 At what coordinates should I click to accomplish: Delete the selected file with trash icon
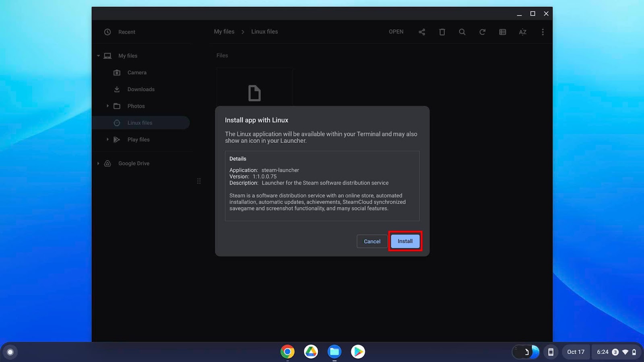[x=442, y=32]
